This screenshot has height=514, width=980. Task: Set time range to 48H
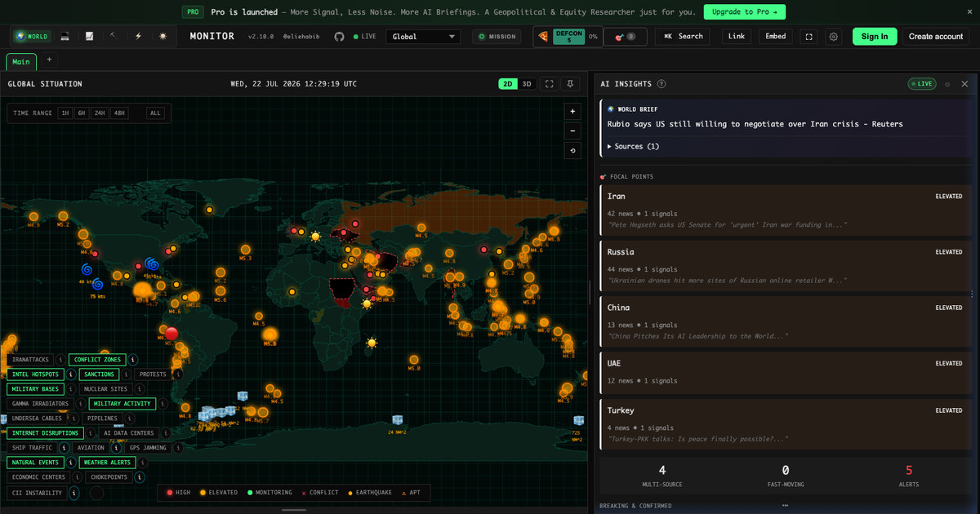pos(119,113)
